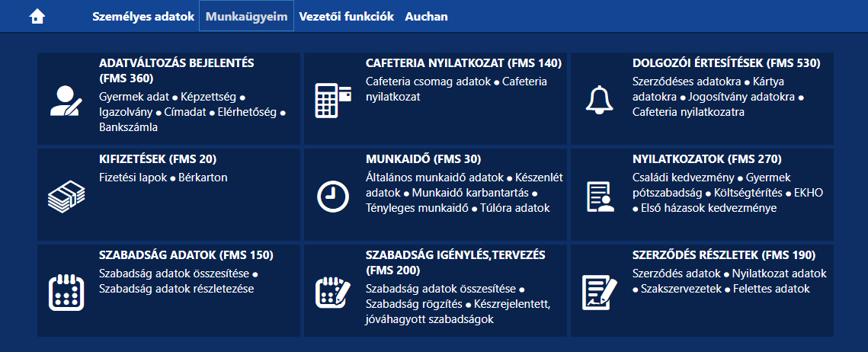
Task: Open the Személyes adatok menu
Action: click(143, 16)
